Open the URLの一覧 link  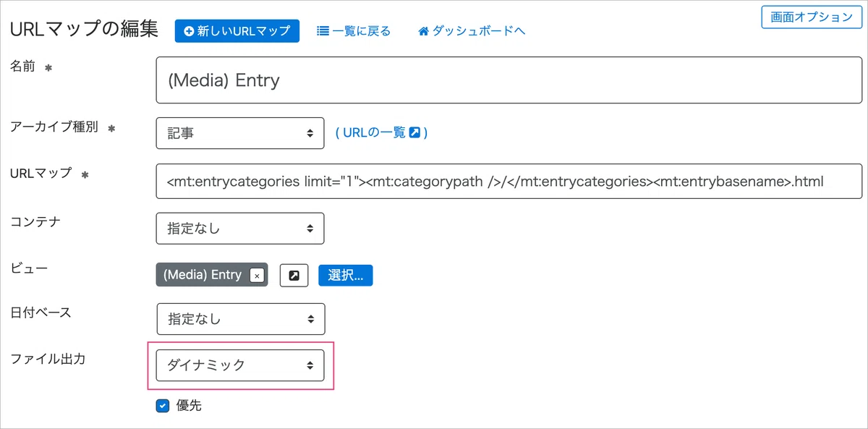pyautogui.click(x=380, y=133)
